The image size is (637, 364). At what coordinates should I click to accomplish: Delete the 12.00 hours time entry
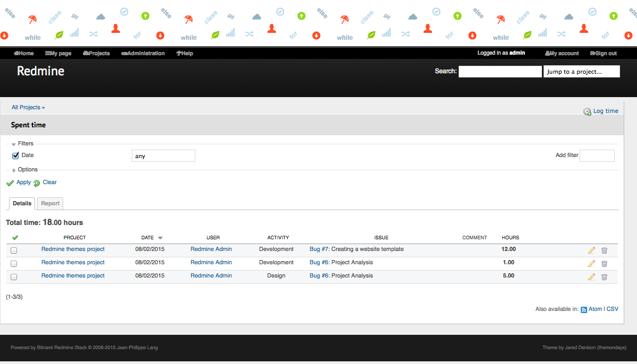[604, 250]
